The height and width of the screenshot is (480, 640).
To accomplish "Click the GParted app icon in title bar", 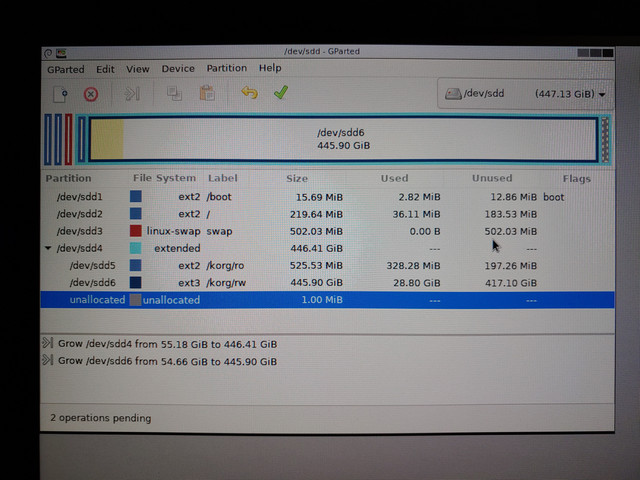I will coord(61,53).
